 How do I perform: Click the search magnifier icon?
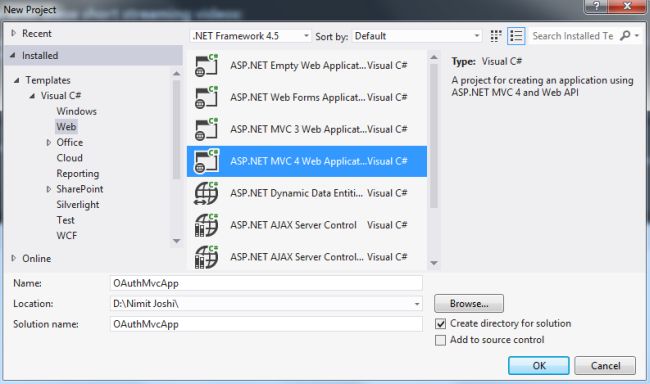pos(625,36)
